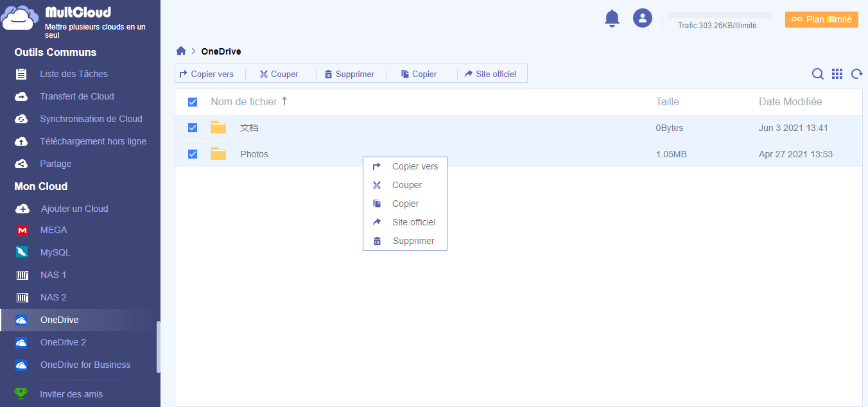Click Site officiel in the toolbar
Image resolution: width=868 pixels, height=407 pixels.
tap(490, 74)
